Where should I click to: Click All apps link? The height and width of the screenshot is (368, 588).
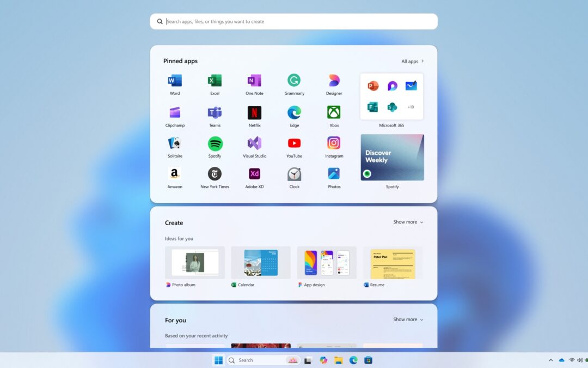413,61
